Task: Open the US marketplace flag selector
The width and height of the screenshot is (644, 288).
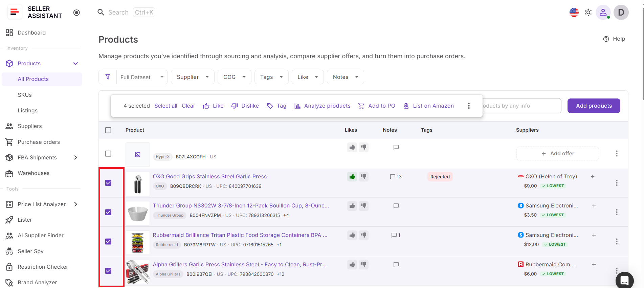Action: pyautogui.click(x=574, y=13)
